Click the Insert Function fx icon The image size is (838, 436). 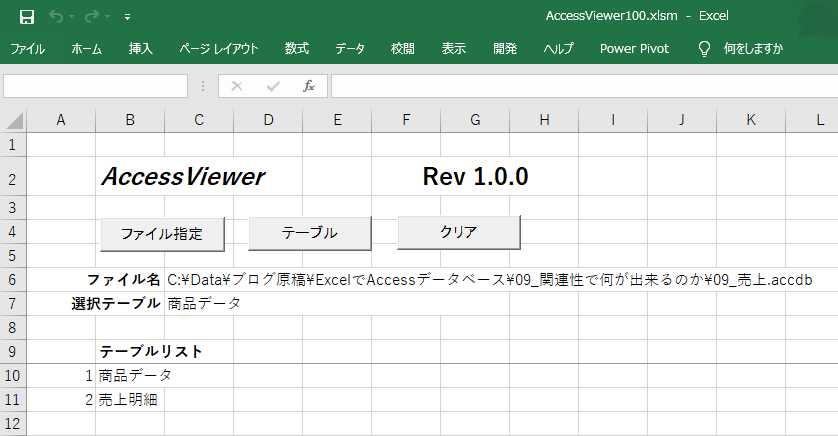(x=309, y=86)
